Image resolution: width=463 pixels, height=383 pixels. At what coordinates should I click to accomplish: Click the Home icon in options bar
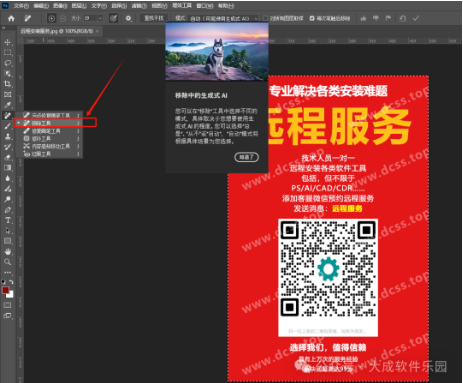point(11,18)
